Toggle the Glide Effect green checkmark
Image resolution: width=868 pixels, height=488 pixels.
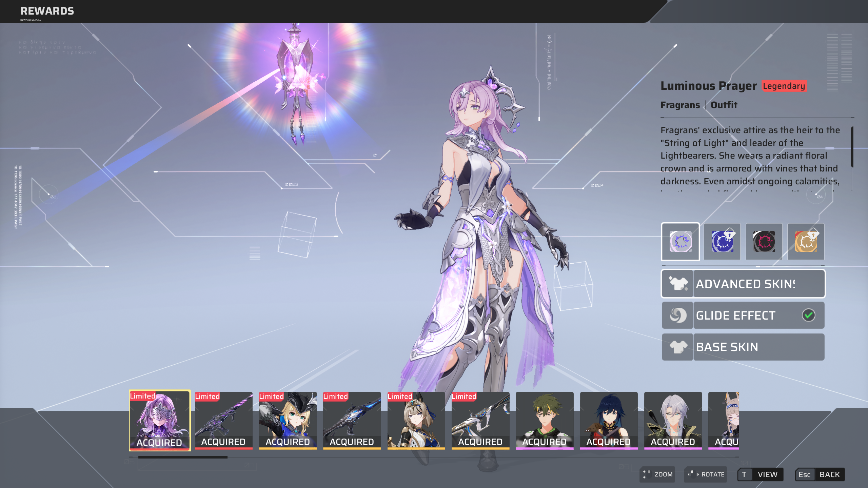tap(808, 315)
